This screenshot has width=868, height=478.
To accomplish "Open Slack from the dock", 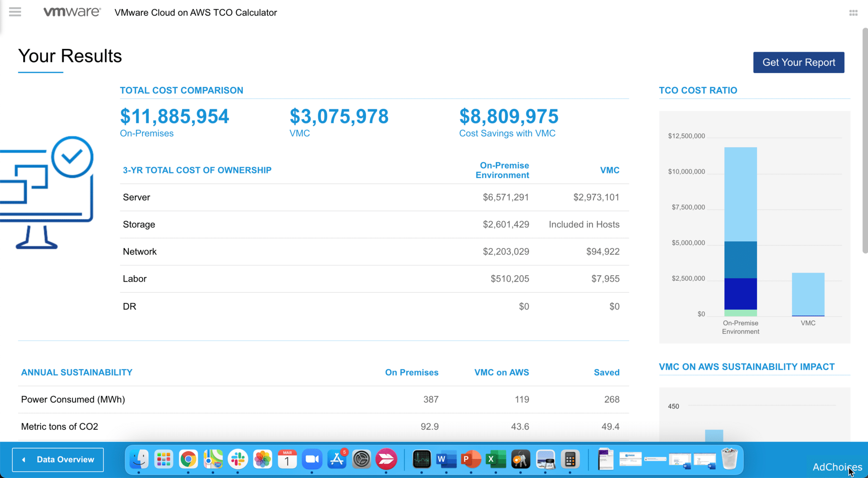I will click(x=238, y=459).
